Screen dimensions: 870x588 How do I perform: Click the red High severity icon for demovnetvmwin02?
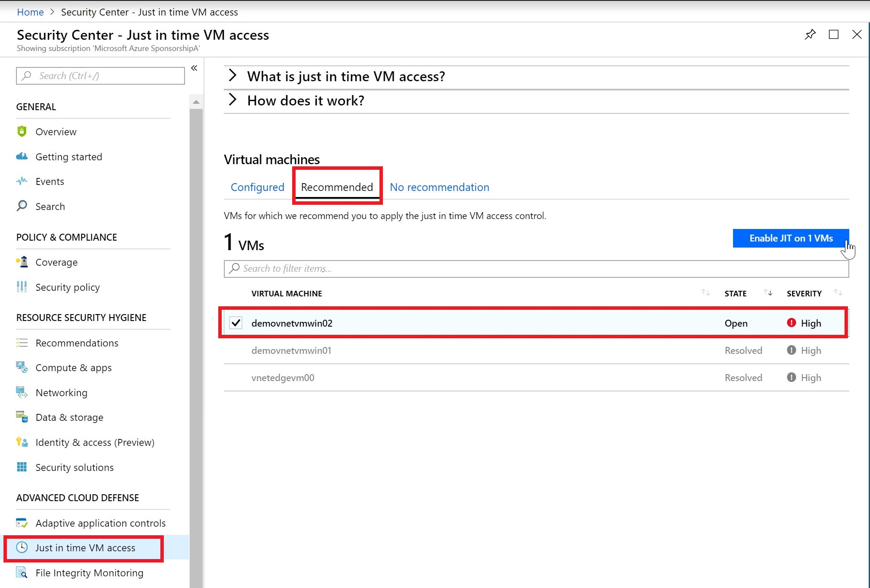(x=791, y=323)
